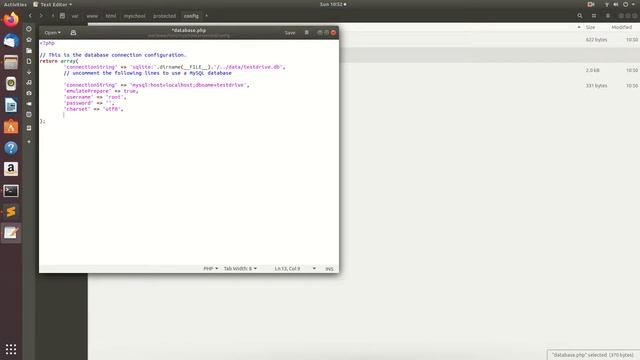Sort files by Size column
This screenshot has width=640, height=360.
pos(590,27)
